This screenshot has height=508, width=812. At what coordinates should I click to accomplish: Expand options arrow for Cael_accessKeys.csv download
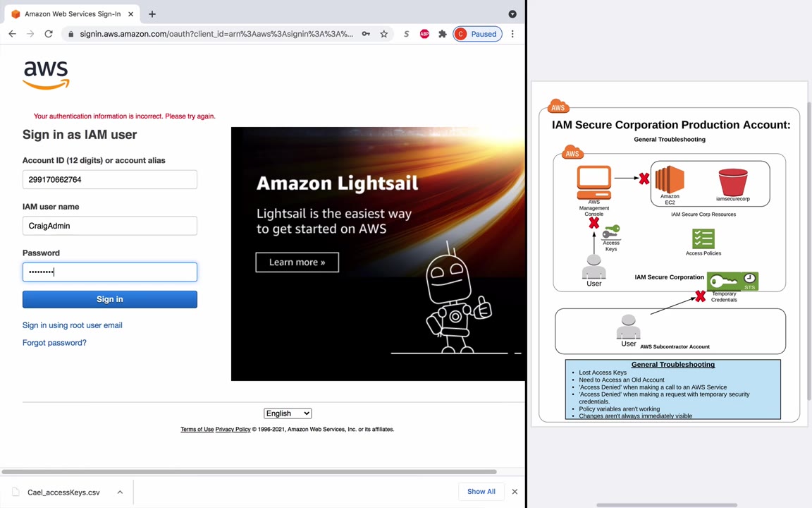click(120, 492)
